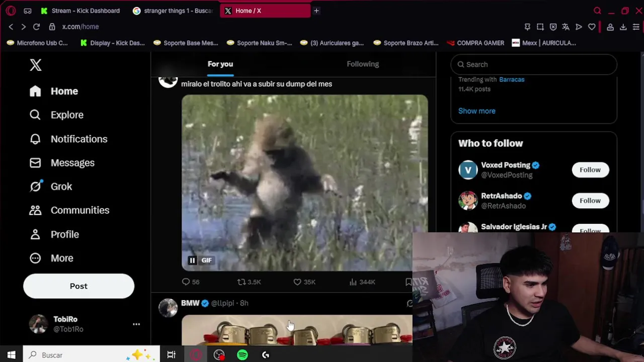The image size is (644, 362).
Task: Go forward with the browser forward arrow
Action: pos(23,27)
